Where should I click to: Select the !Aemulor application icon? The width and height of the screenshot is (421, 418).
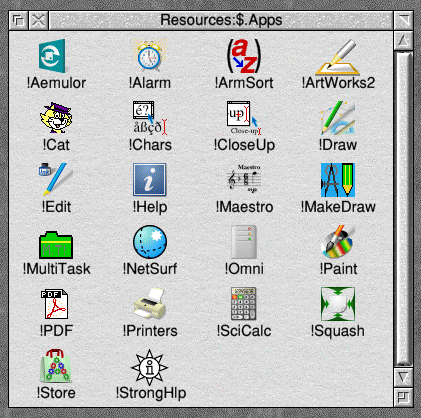(x=52, y=56)
